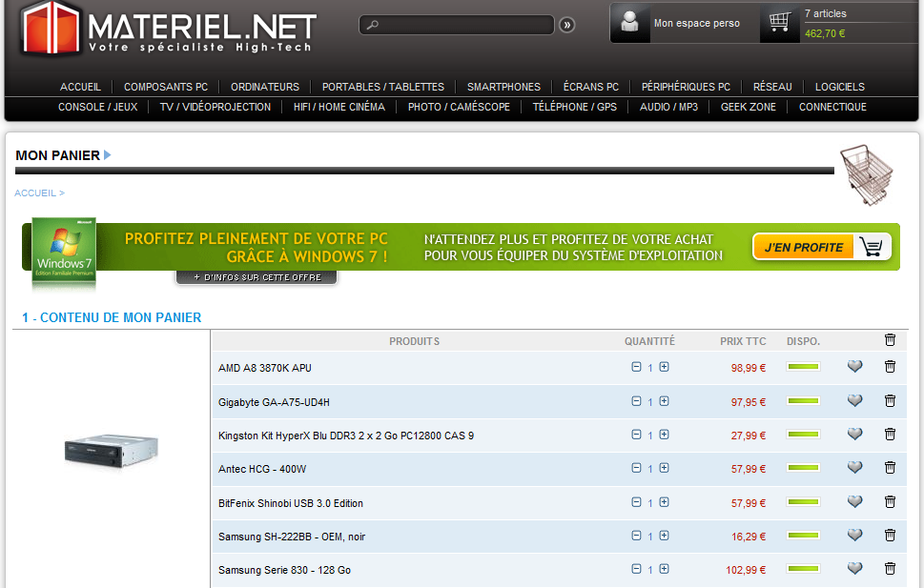Expand "+ d'infos sur cette offre" tab
Image resolution: width=924 pixels, height=588 pixels.
tap(257, 278)
